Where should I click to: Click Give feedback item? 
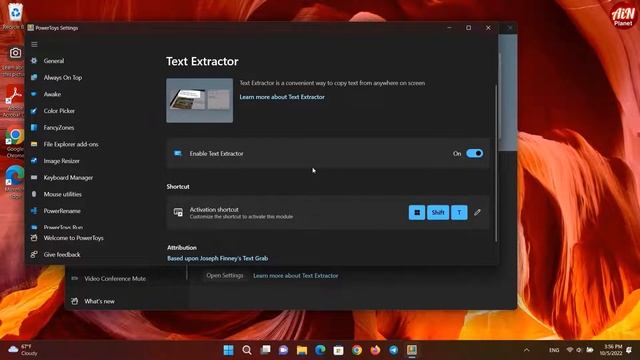click(62, 255)
